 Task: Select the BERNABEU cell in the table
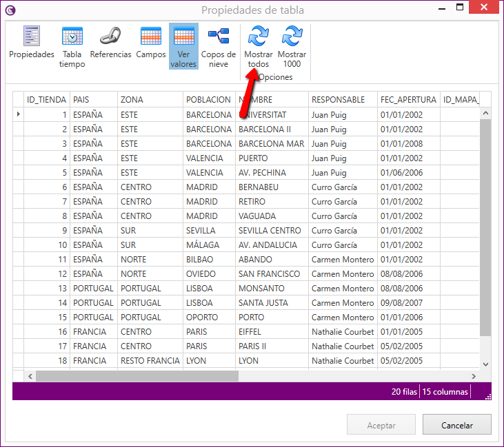[x=259, y=187]
